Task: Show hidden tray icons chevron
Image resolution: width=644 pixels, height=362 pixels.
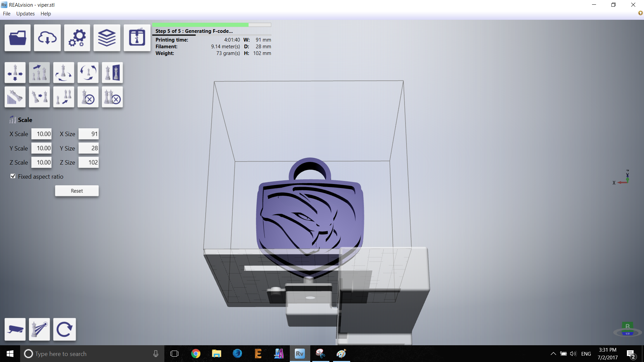Action: [553, 354]
